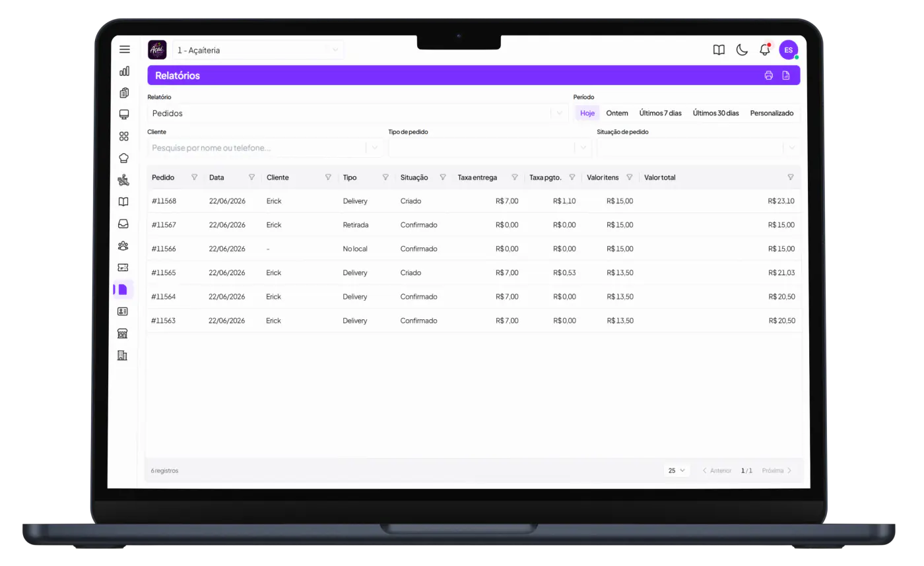The height and width of the screenshot is (566, 924).
Task: Click order #11566 cell
Action: 164,249
